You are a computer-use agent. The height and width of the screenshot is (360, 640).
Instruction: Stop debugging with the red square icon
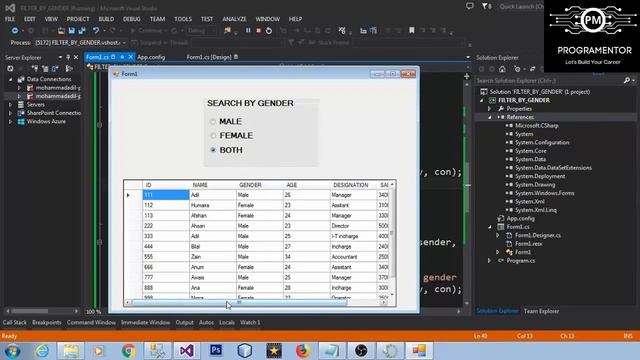(258, 31)
